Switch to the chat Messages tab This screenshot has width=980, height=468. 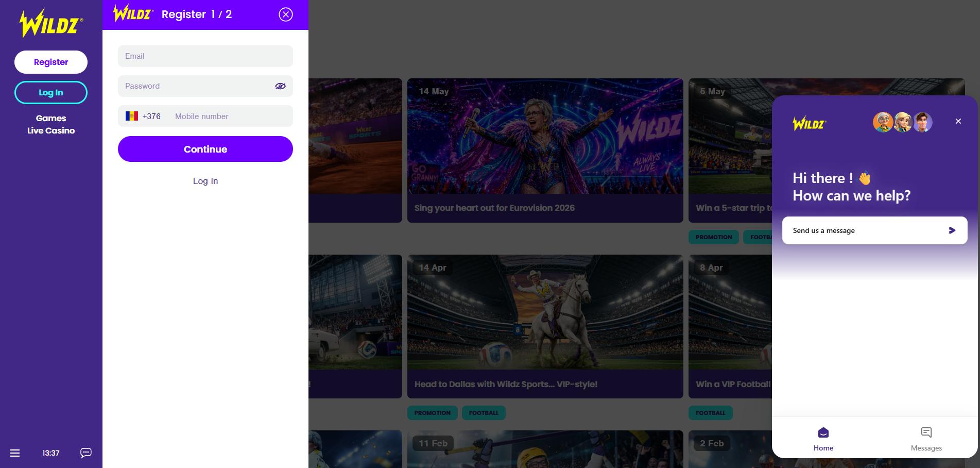click(x=926, y=440)
